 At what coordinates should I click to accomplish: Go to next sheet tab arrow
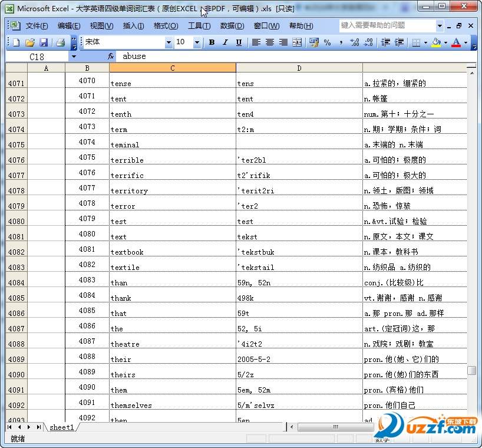(x=29, y=427)
